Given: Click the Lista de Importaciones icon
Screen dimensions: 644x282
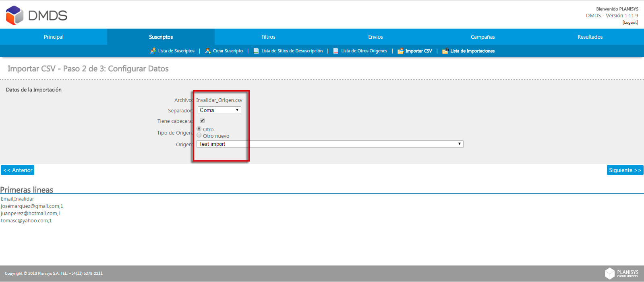Looking at the screenshot, I should pyautogui.click(x=445, y=51).
